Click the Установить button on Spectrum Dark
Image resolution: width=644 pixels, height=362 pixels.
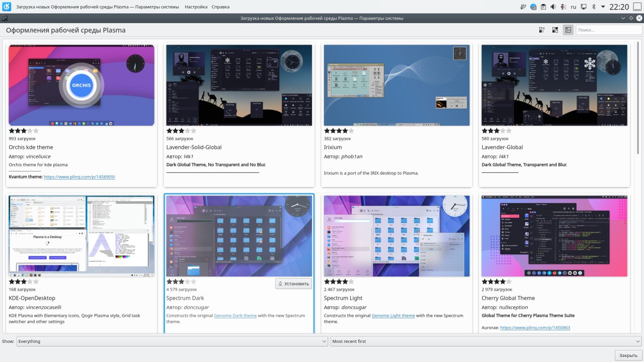293,284
